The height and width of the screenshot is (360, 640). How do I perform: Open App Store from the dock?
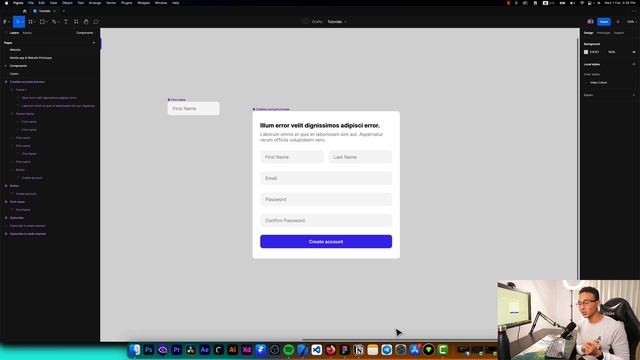(415, 350)
